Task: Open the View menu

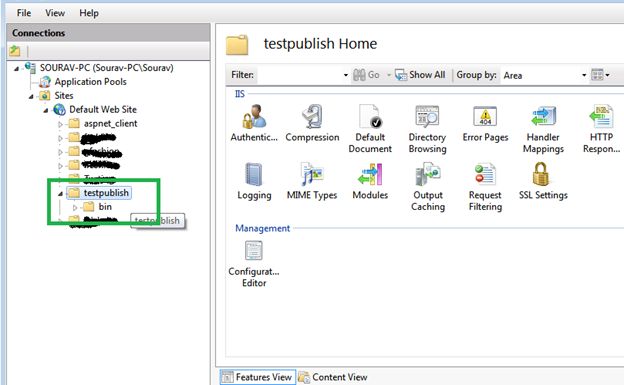Action: point(55,13)
